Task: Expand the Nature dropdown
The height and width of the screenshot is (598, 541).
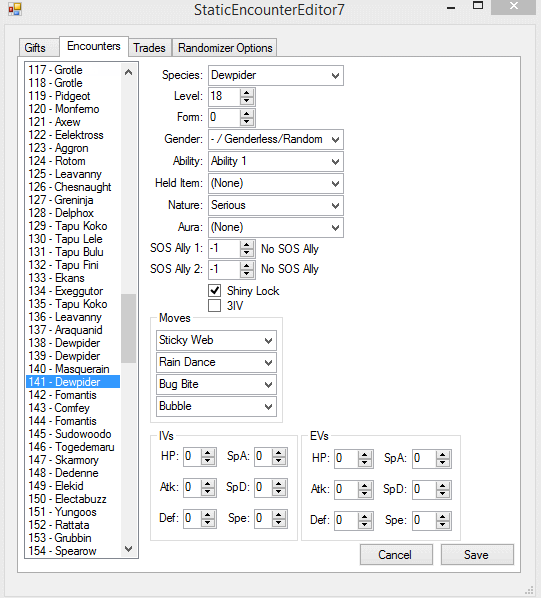Action: [336, 206]
